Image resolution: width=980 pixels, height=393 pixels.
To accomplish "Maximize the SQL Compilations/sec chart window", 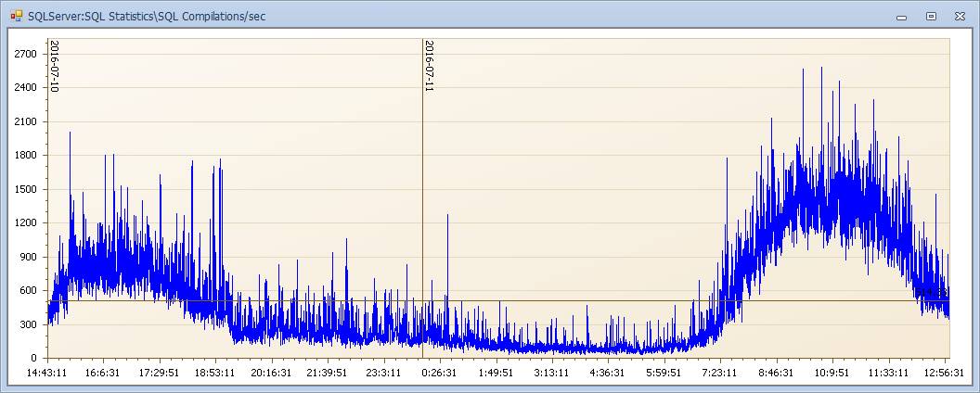I will (x=931, y=17).
